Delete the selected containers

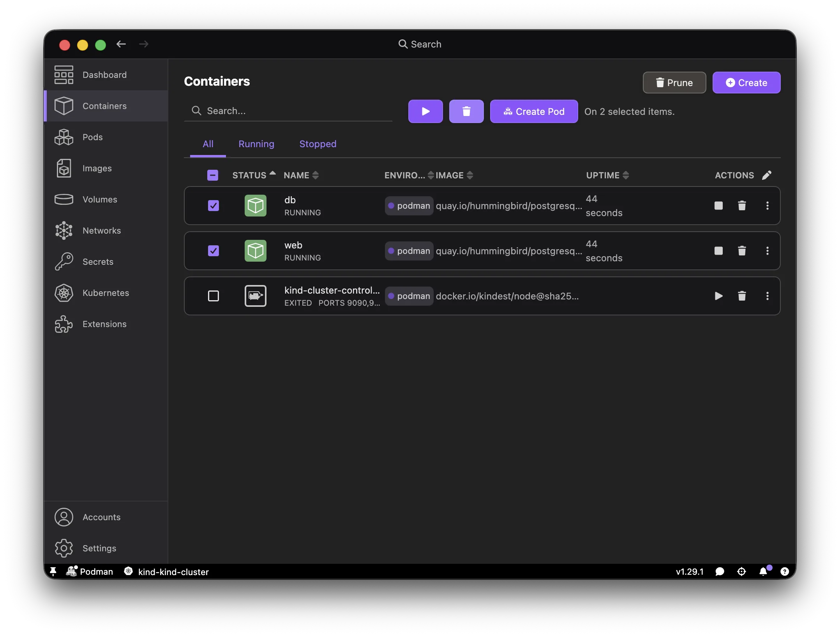466,111
